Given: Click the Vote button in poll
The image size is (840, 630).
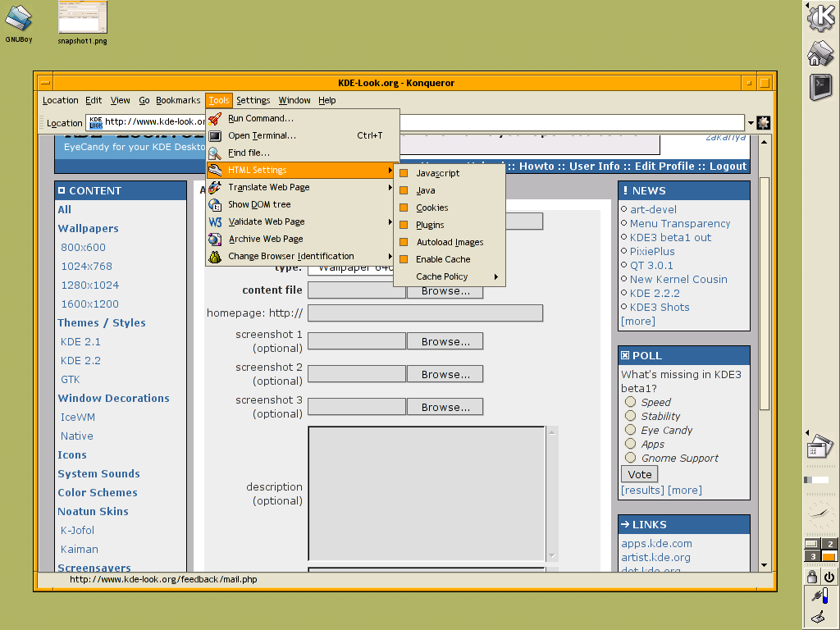Looking at the screenshot, I should pyautogui.click(x=640, y=474).
